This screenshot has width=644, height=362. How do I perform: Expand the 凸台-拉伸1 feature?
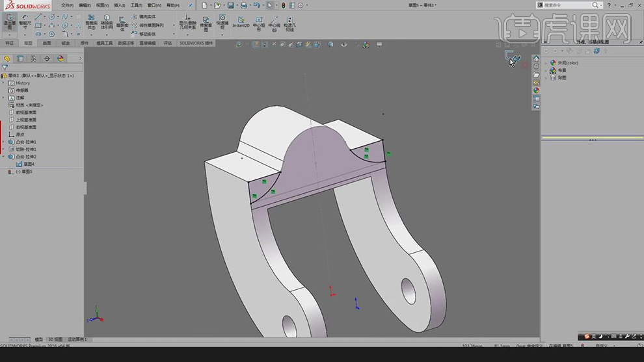pyautogui.click(x=4, y=142)
